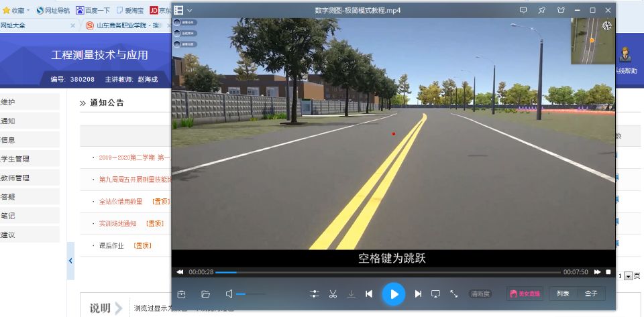This screenshot has height=317, width=644.
Task: Click the screen cast icon
Action: coord(435,294)
